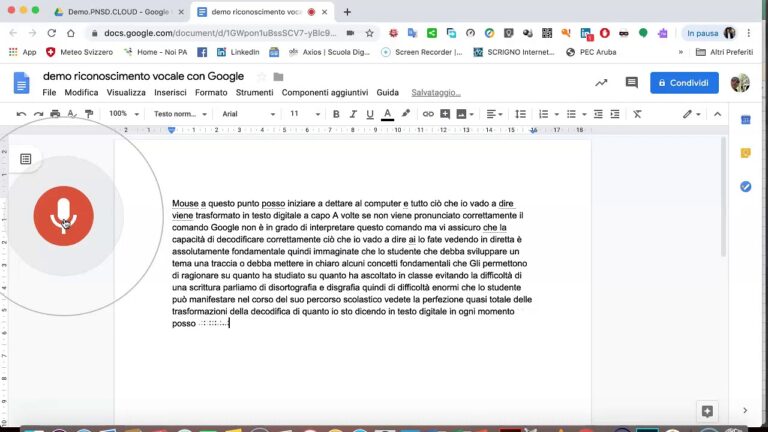
Task: Open the 100% zoom dropdown
Action: pos(124,114)
